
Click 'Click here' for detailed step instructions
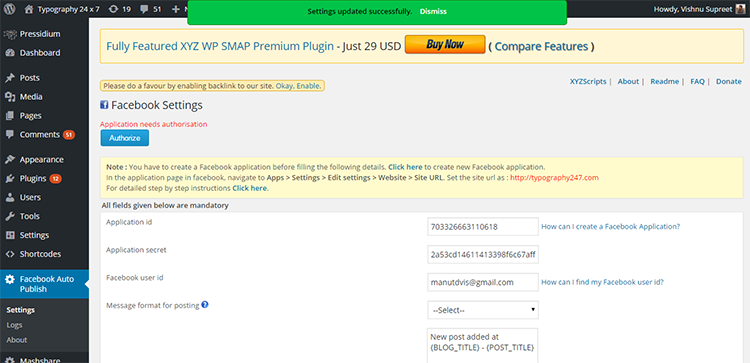[x=249, y=188]
